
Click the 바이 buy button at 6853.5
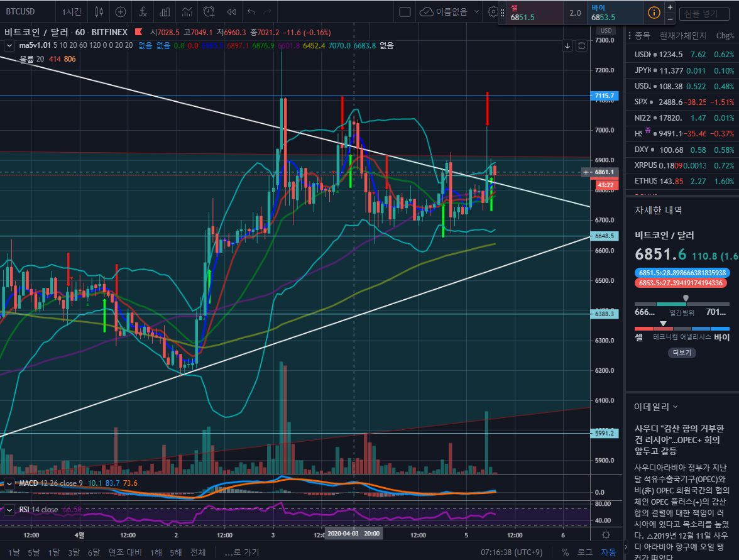coord(616,13)
